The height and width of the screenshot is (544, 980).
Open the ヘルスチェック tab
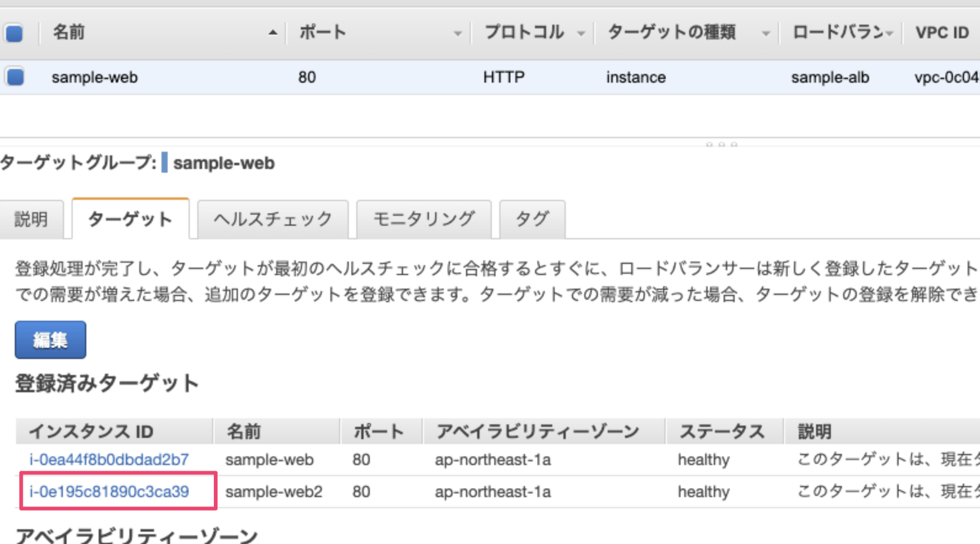[272, 219]
